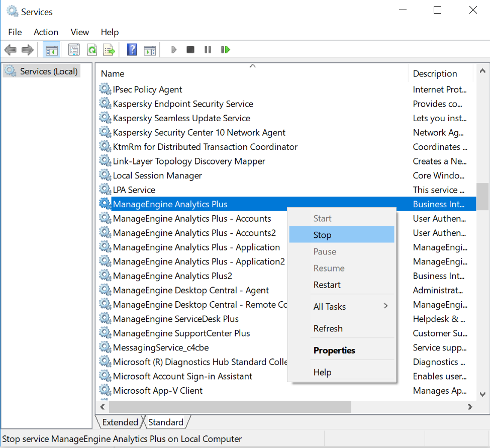This screenshot has height=448, width=490.
Task: Click the vertical scrollbar down arrow
Action: (482, 394)
